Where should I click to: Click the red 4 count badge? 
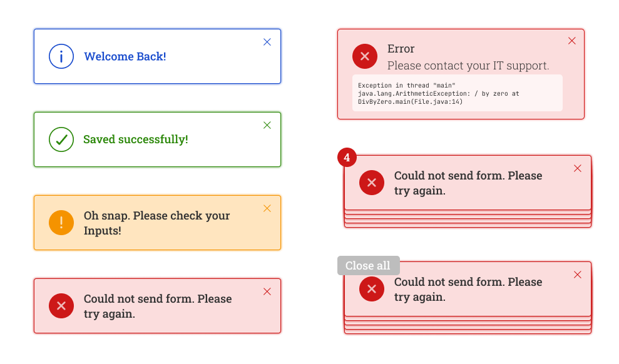(347, 158)
